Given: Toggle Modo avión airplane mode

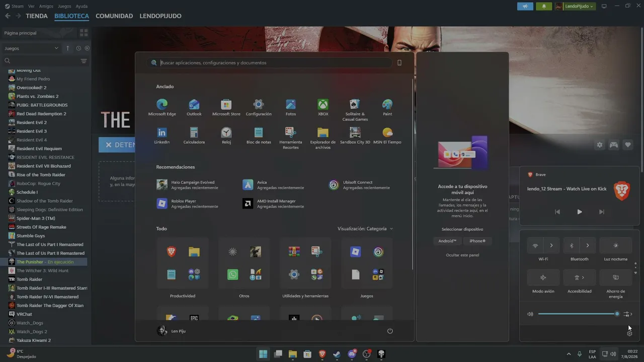Looking at the screenshot, I should click(543, 278).
